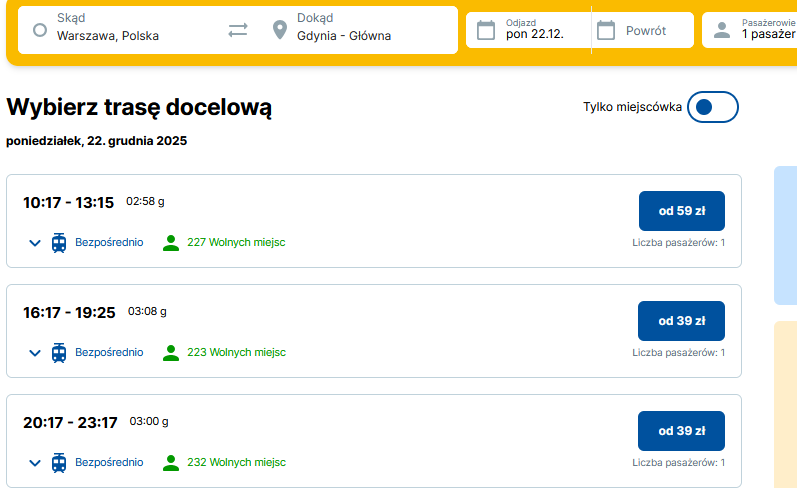Expand details of the 16:17 - 19:25 train
Viewport: 797px width, 488px height.
35,353
